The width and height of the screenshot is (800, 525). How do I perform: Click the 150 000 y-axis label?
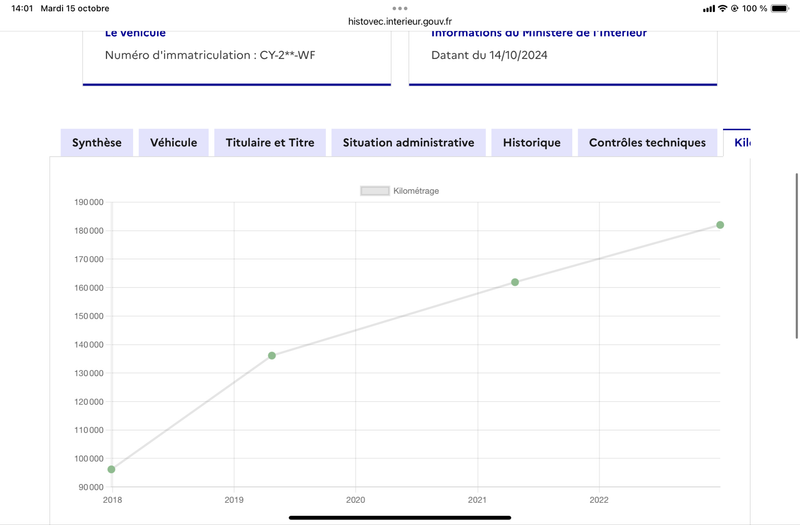pos(89,316)
